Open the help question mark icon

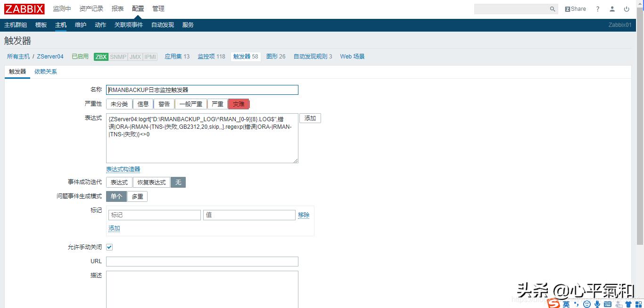pos(598,8)
